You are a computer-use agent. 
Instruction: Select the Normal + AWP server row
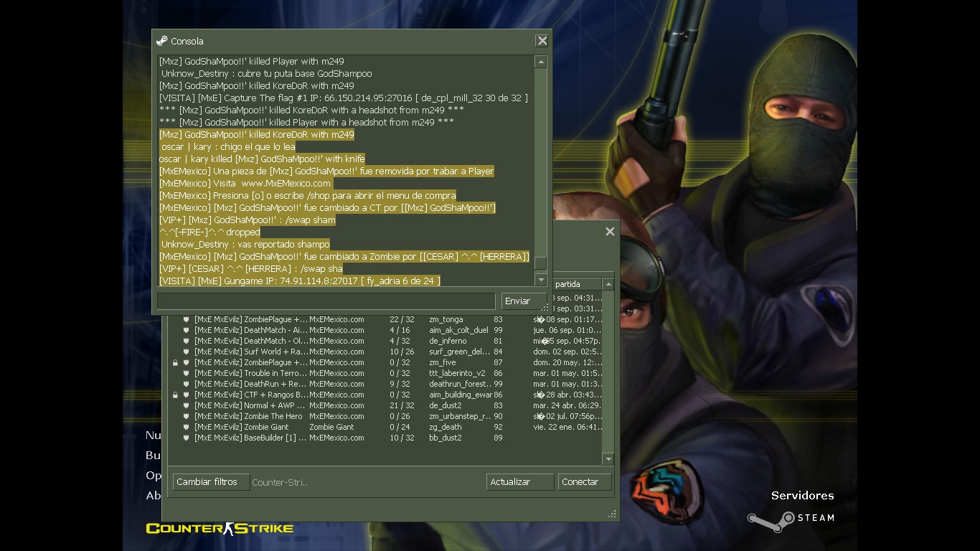coord(387,405)
